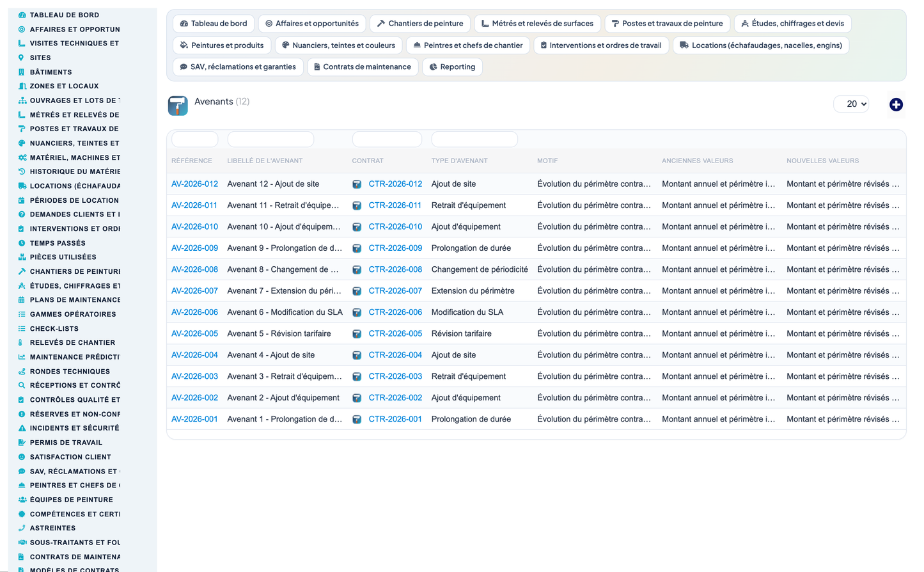The image size is (924, 572).
Task: Open Locations (échafaudages, nacelles, engins) tab
Action: coord(761,45)
